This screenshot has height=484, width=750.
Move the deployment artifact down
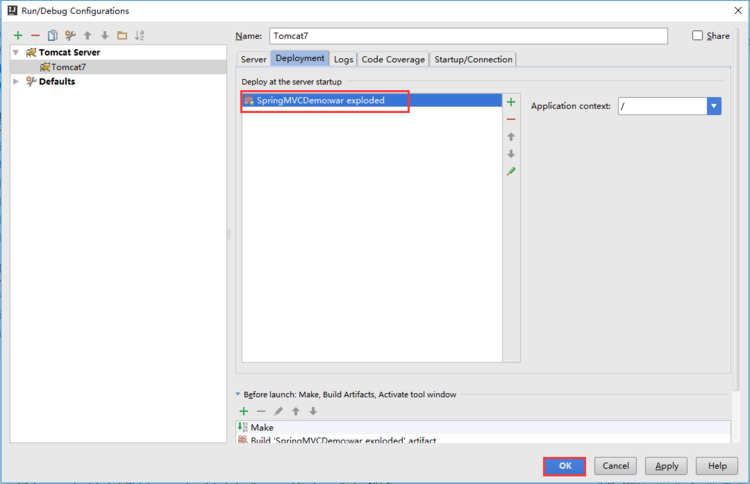pyautogui.click(x=511, y=154)
